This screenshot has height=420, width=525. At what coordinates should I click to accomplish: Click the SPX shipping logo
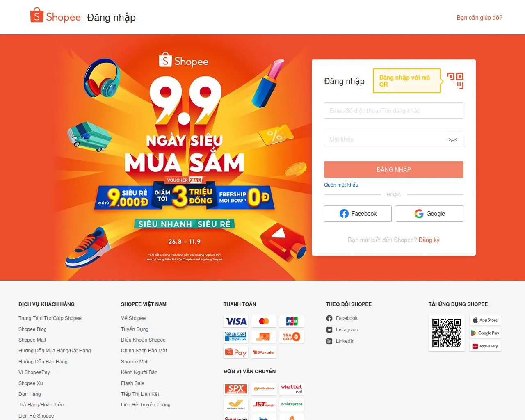coord(236,388)
